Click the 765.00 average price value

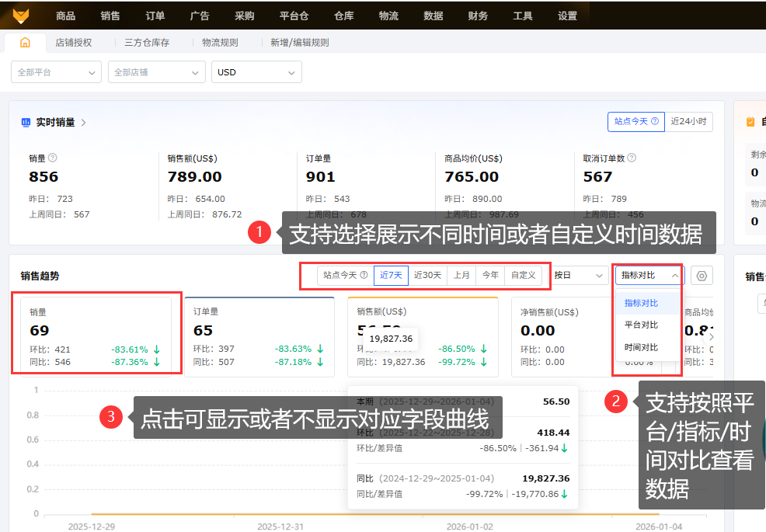(472, 177)
